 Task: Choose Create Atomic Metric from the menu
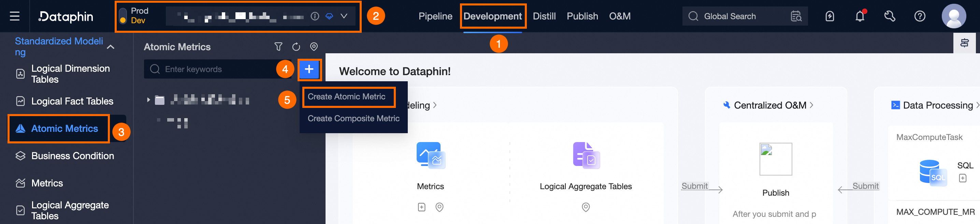[x=346, y=97]
